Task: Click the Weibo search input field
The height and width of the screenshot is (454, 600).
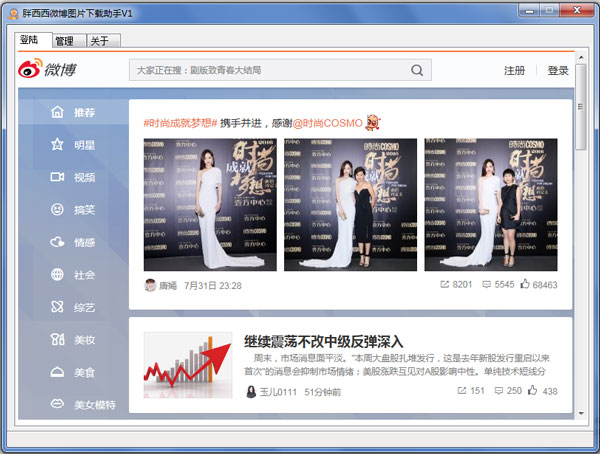Action: 270,70
